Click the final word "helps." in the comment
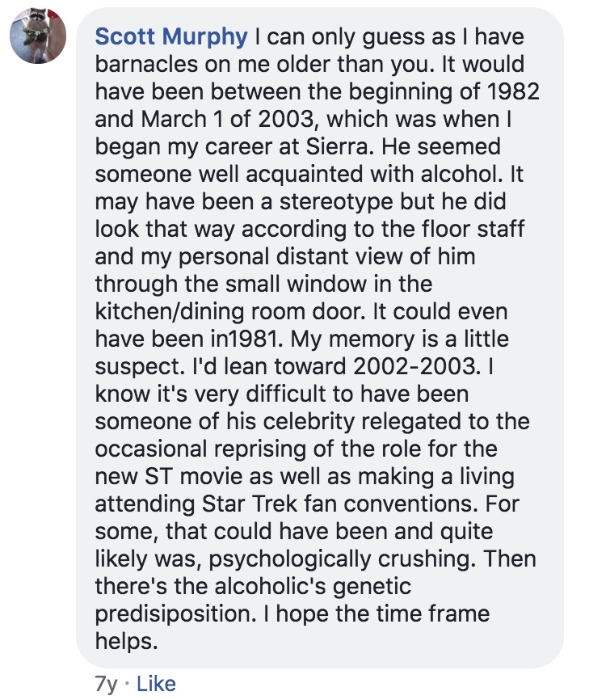This screenshot has width=589, height=700. [124, 642]
